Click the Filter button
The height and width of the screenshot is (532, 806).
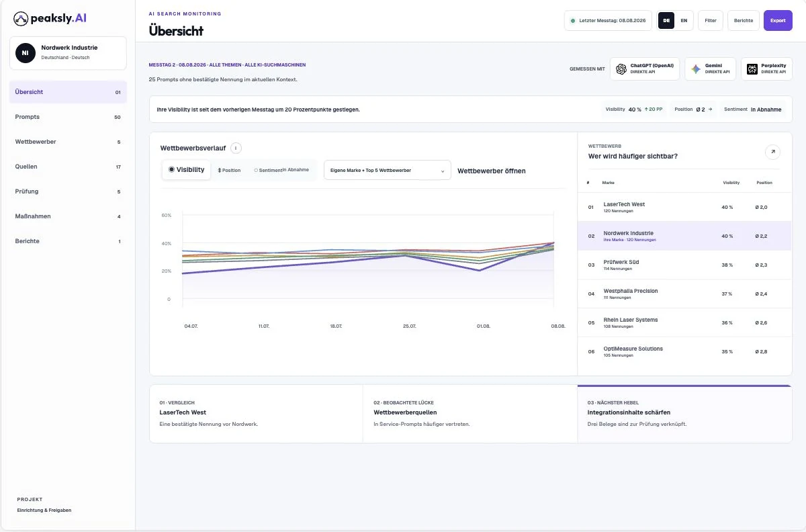(x=710, y=21)
